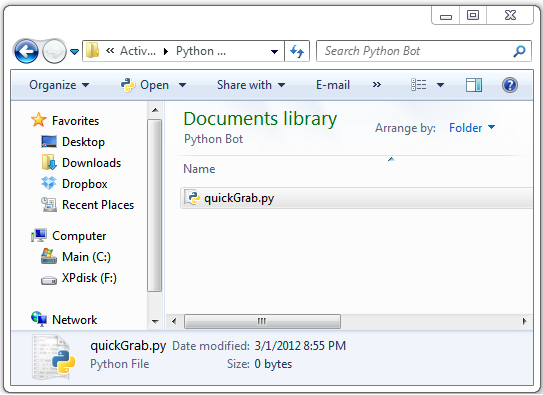Click the Change your view icon

[418, 85]
